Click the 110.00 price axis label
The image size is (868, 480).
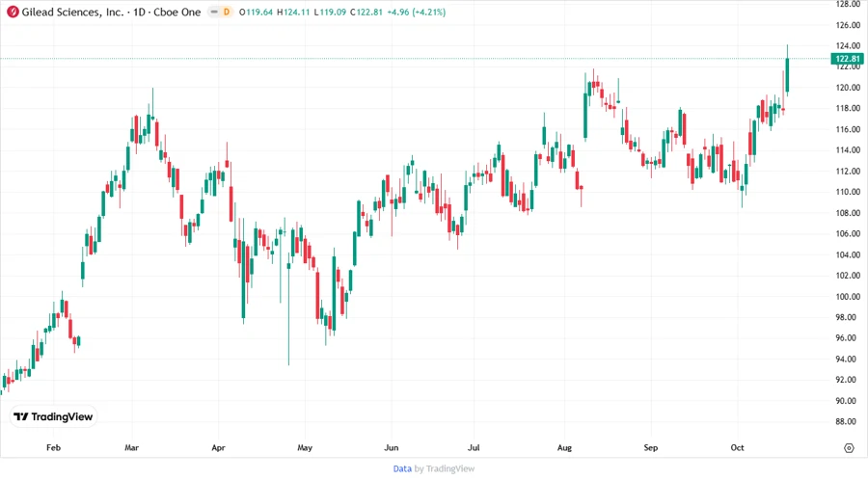[848, 192]
